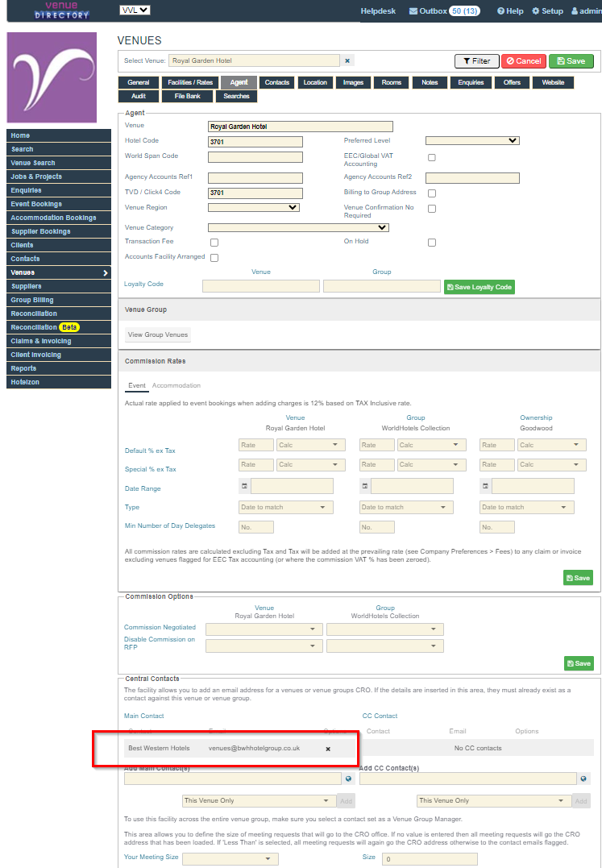
Task: Select Accommodation commission rates tab
Action: [176, 385]
